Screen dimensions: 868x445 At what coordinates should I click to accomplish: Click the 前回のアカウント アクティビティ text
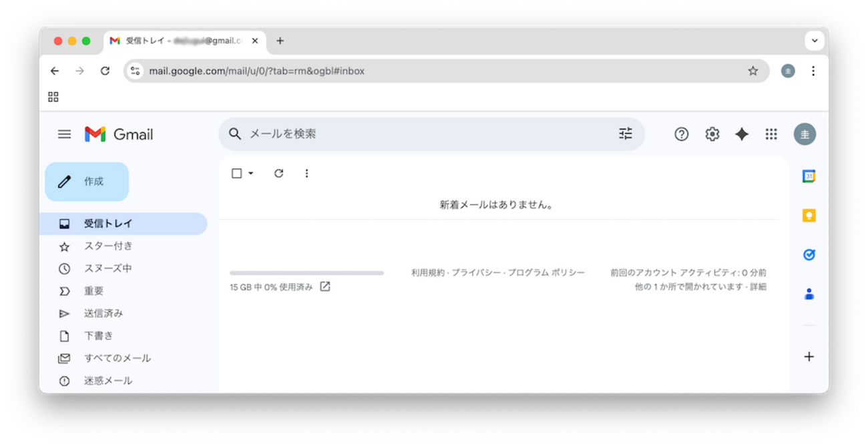click(x=688, y=273)
